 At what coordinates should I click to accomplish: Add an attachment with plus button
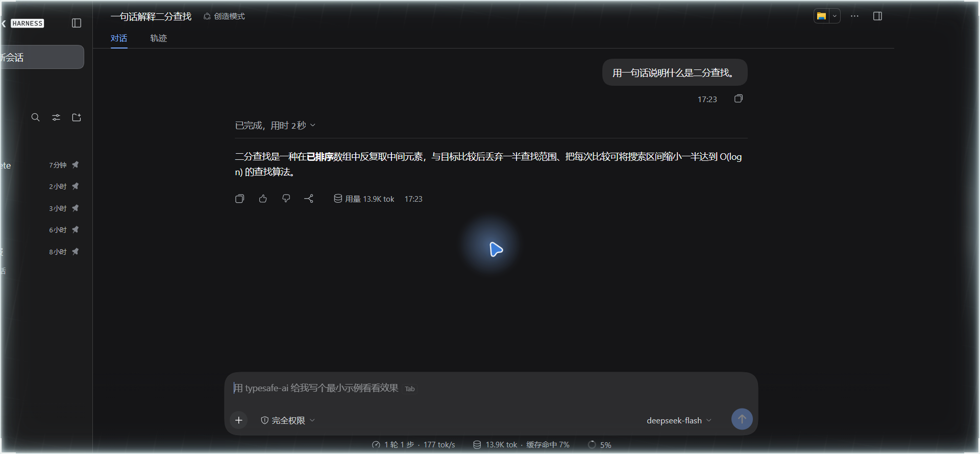[238, 420]
